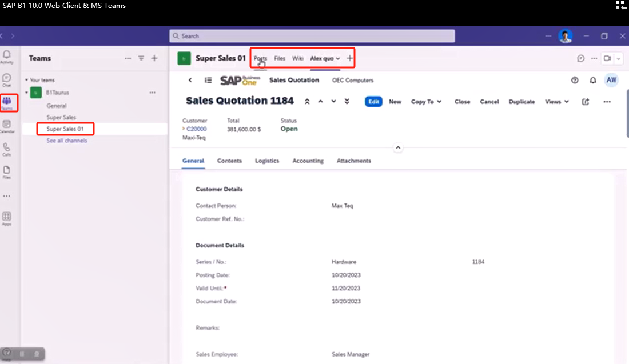Collapse the B1Taurus team tree
Image resolution: width=629 pixels, height=364 pixels.
click(26, 93)
